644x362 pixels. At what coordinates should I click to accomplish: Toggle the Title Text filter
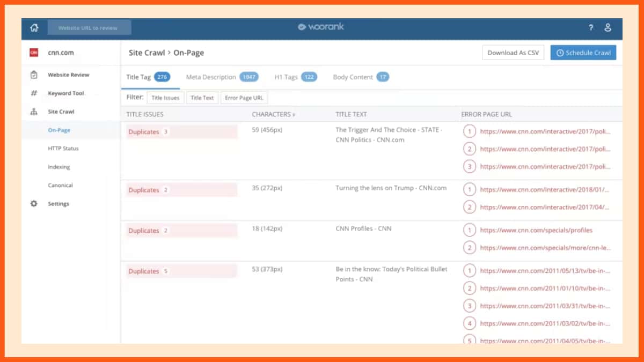(202, 98)
